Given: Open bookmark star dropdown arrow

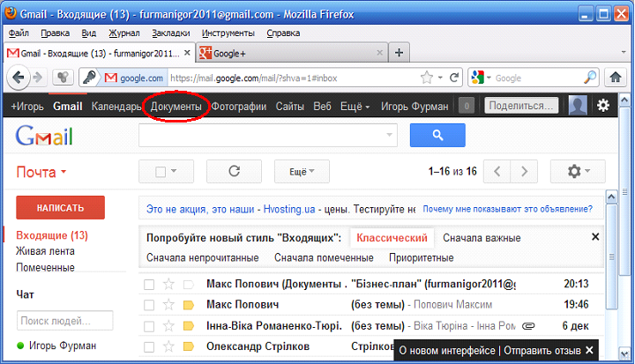Looking at the screenshot, I should click(440, 78).
